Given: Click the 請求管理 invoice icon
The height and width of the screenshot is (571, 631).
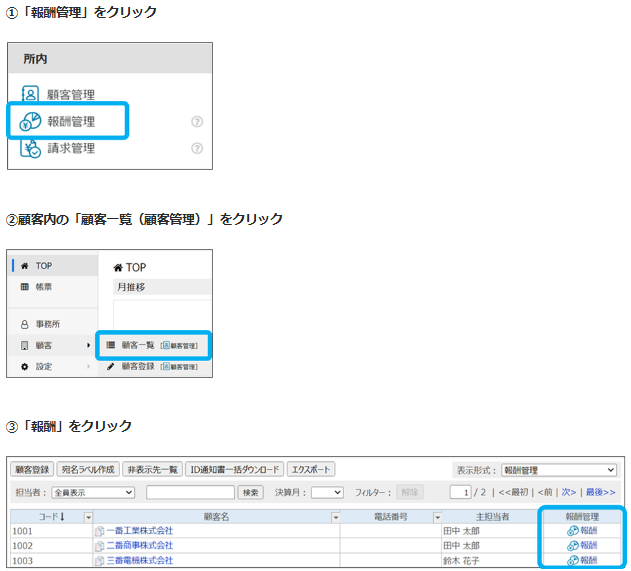Looking at the screenshot, I should tap(30, 148).
